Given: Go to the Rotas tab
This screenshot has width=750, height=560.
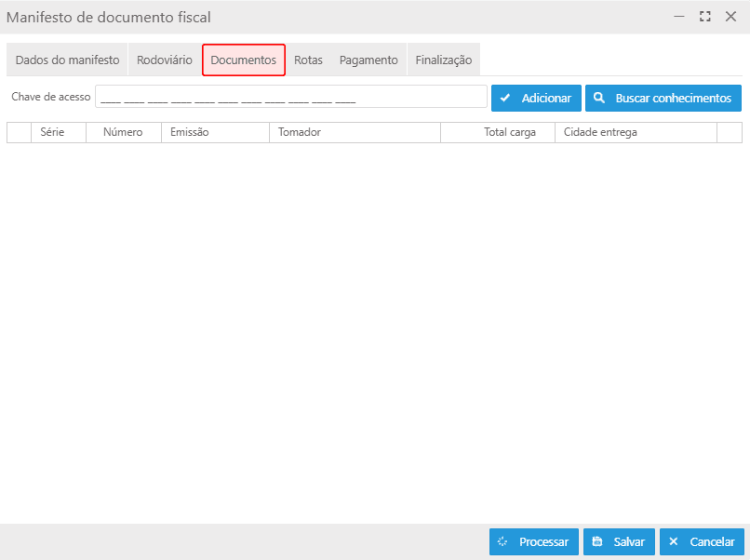Looking at the screenshot, I should pos(308,60).
